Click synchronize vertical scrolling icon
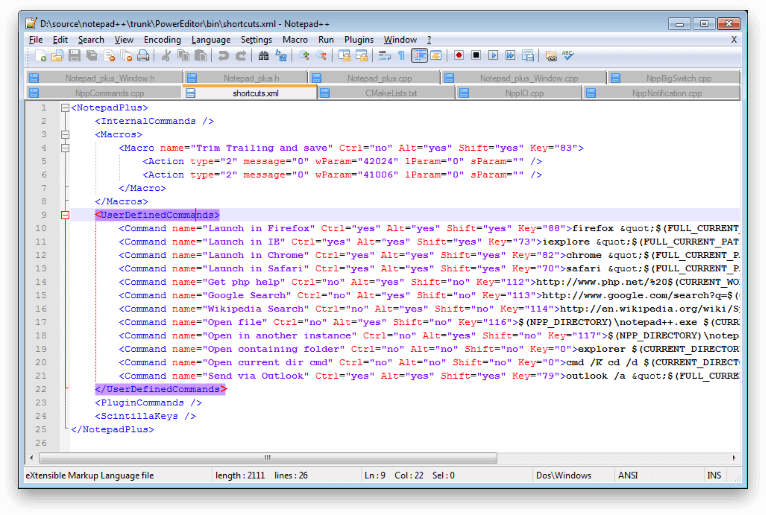This screenshot has width=766, height=515. (344, 56)
